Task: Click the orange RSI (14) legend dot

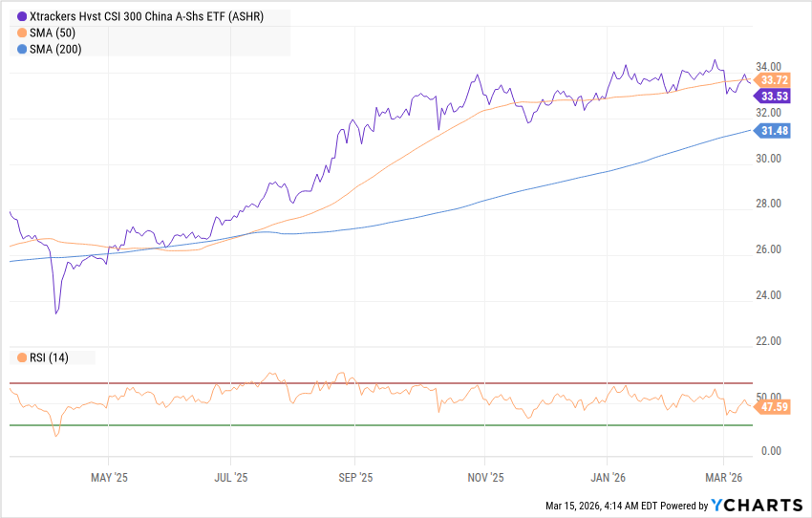Action: [22, 358]
